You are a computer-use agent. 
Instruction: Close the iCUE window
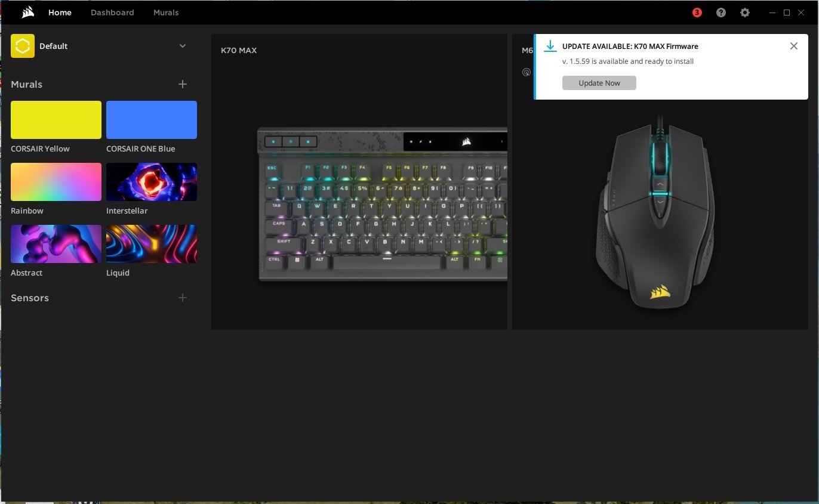[x=801, y=13]
